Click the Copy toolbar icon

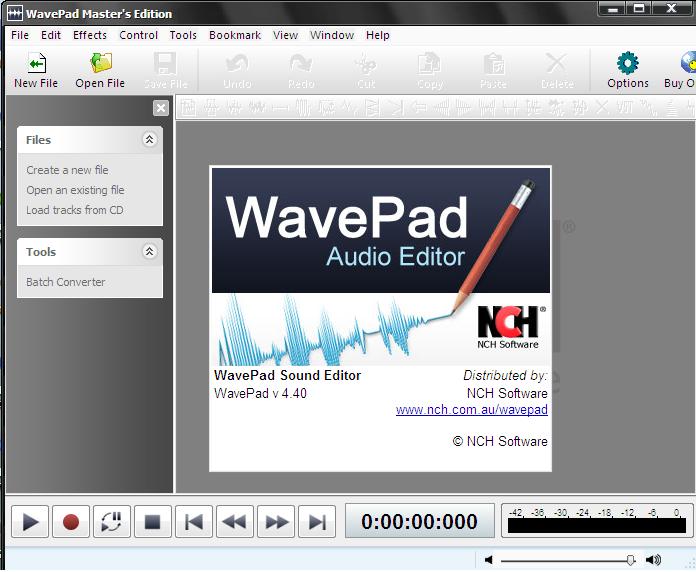click(x=429, y=63)
